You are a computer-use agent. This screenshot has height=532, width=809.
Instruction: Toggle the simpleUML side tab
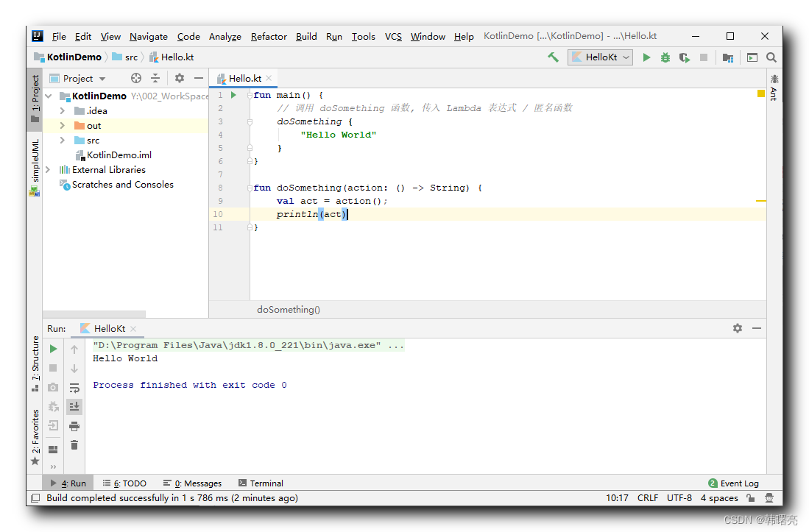(35, 168)
